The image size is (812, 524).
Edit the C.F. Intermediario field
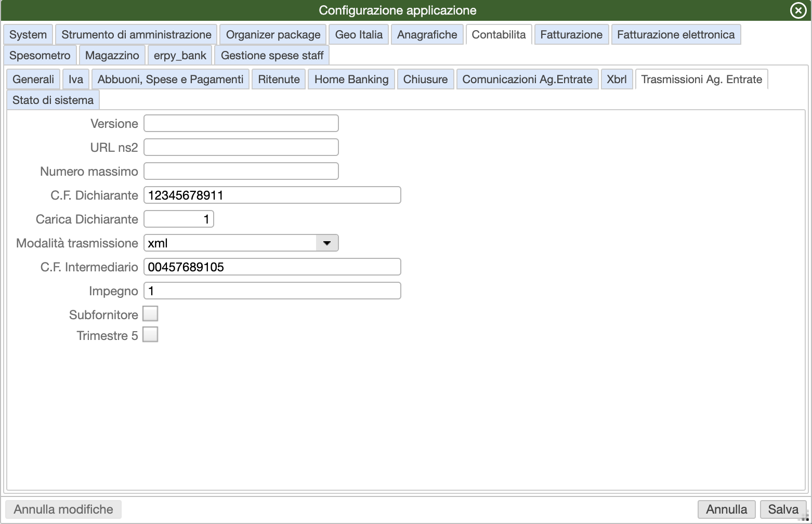point(272,267)
